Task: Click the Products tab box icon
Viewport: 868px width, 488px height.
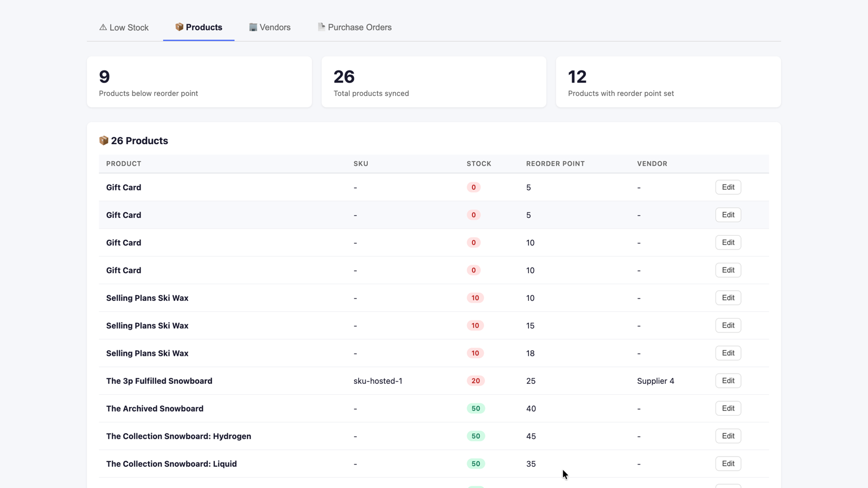Action: (x=179, y=27)
